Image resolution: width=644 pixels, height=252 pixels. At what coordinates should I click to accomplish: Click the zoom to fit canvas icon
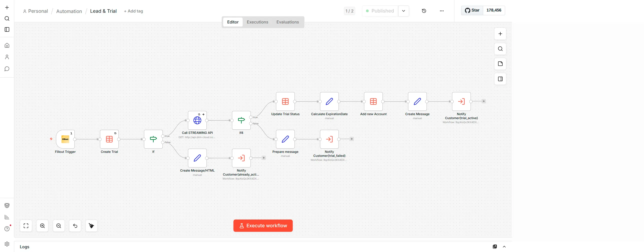click(x=26, y=226)
